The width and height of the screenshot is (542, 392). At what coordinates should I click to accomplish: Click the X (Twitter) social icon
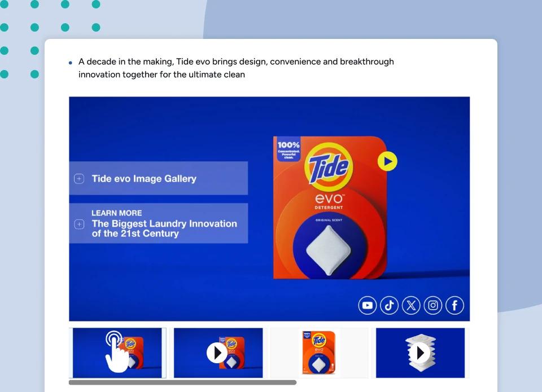tap(411, 305)
